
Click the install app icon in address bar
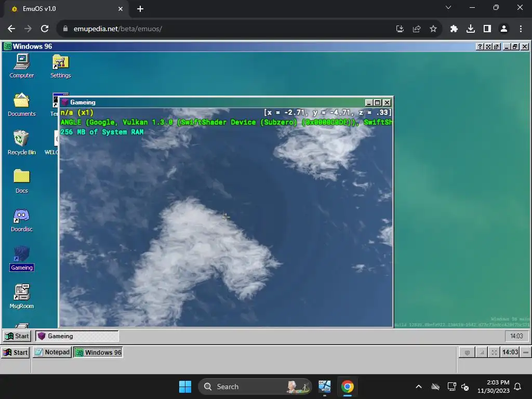pos(400,29)
